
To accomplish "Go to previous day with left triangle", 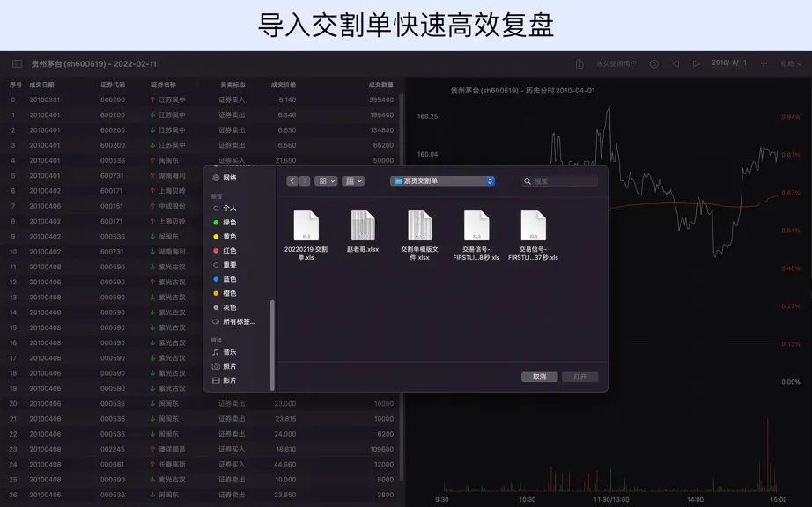I will click(x=675, y=63).
